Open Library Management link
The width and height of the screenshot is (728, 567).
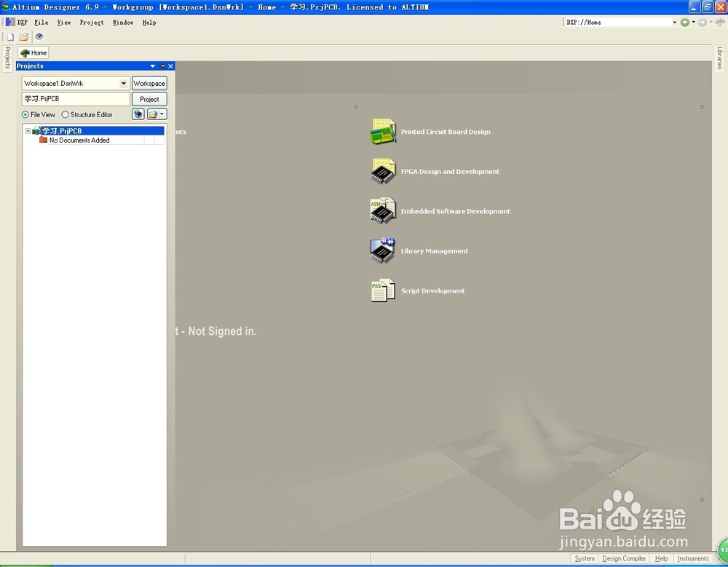coord(434,251)
